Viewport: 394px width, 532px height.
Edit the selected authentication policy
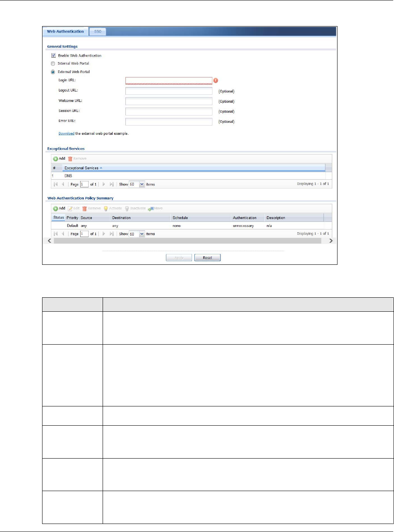[x=74, y=209]
